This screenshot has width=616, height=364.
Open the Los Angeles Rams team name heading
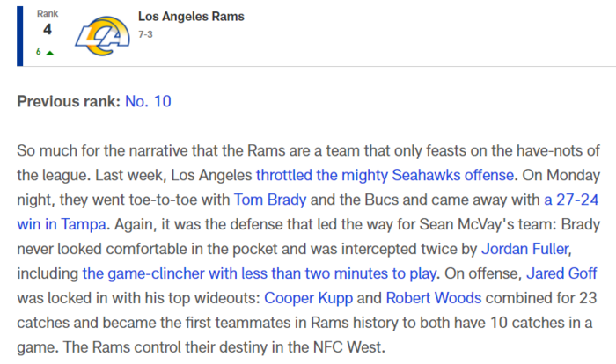tap(191, 17)
